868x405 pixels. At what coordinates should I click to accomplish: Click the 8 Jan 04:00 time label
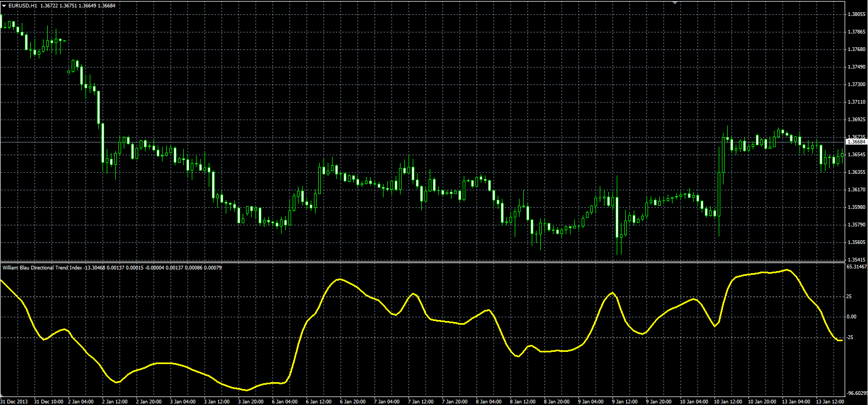point(489,402)
